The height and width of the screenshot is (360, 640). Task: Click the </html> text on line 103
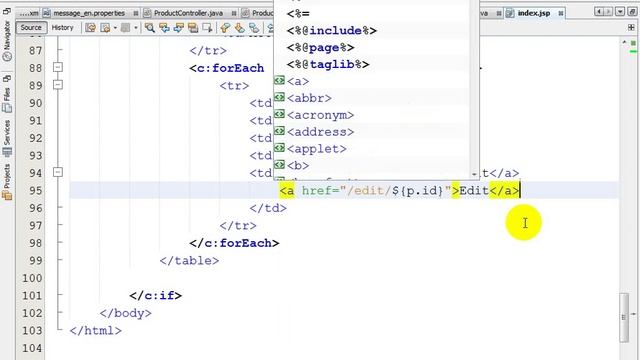[x=96, y=331]
